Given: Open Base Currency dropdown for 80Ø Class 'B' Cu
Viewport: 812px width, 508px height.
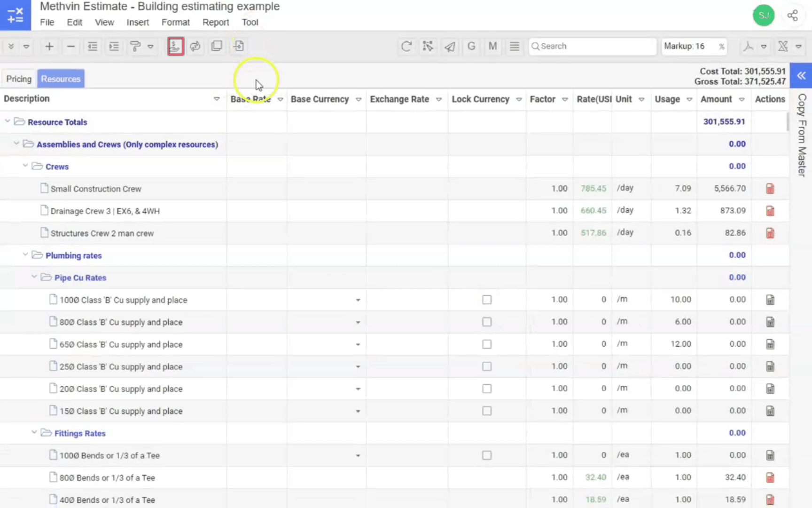Looking at the screenshot, I should [358, 322].
